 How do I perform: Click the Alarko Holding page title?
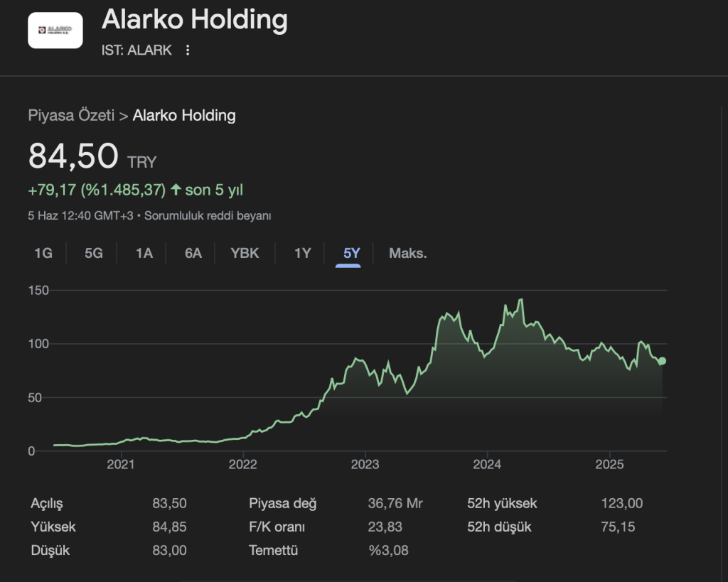(195, 20)
